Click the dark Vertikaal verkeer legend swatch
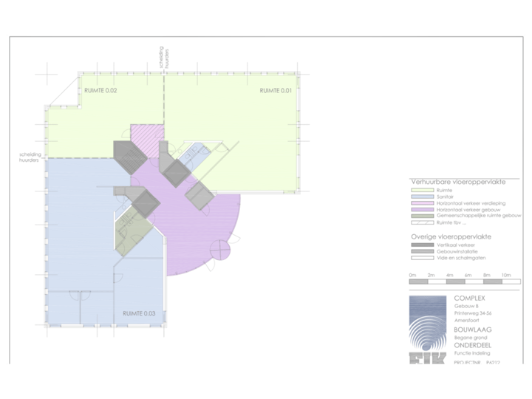The image size is (532, 399). click(x=423, y=244)
